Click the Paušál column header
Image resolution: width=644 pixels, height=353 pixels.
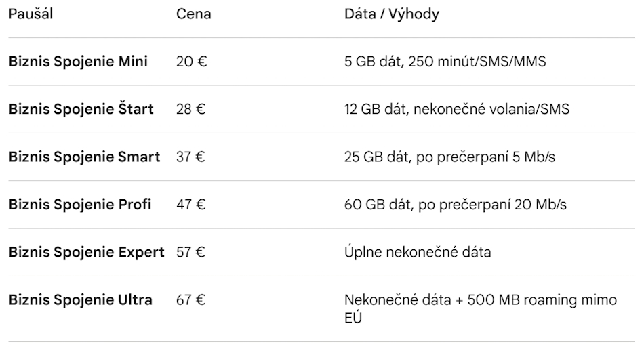31,14
